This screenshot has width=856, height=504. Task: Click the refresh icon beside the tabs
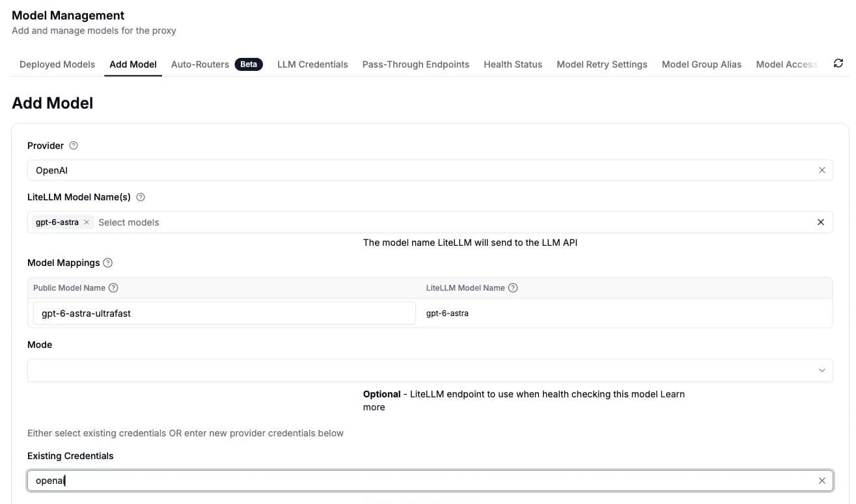coord(838,63)
